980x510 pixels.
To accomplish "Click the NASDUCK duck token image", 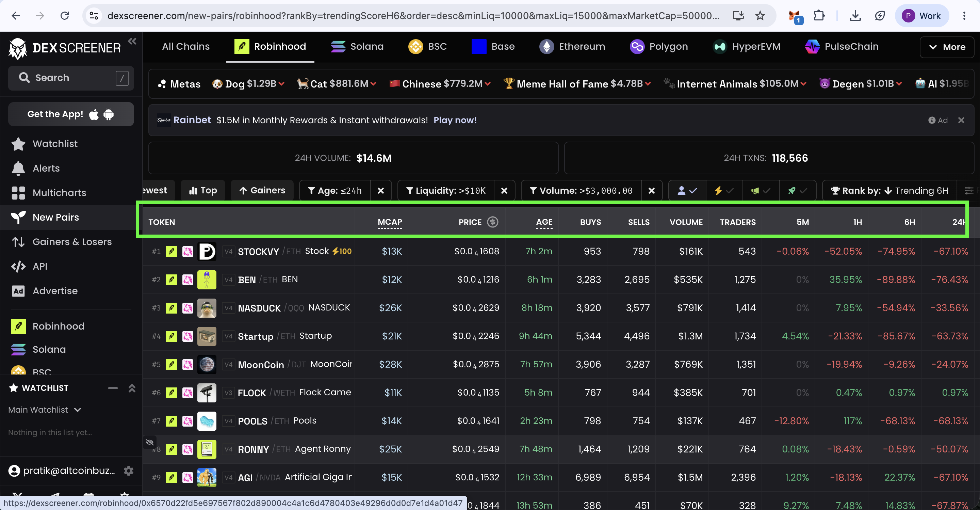I will (x=207, y=308).
